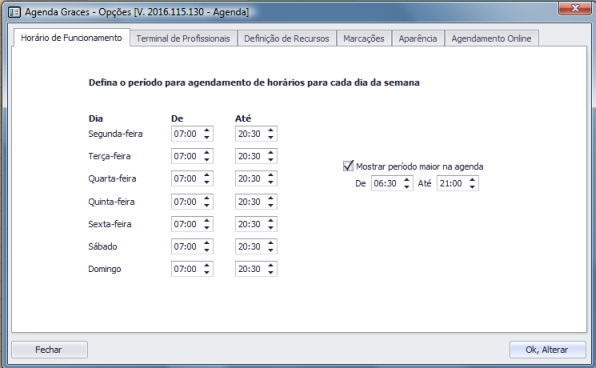Click the 'Defina o período' heading text
The width and height of the screenshot is (596, 368).
click(254, 83)
